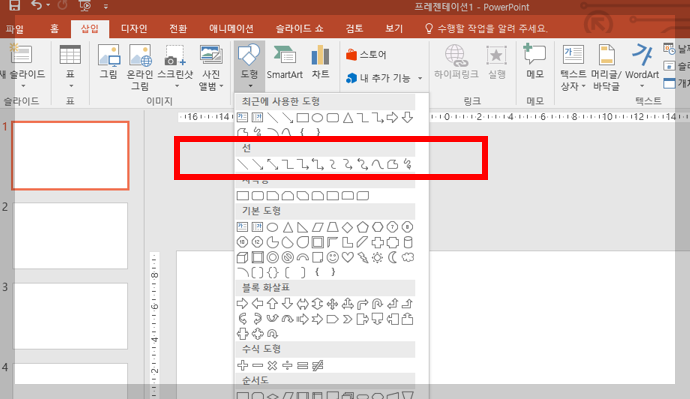Add a 메모 comment
This screenshot has width=690, height=399.
point(535,62)
